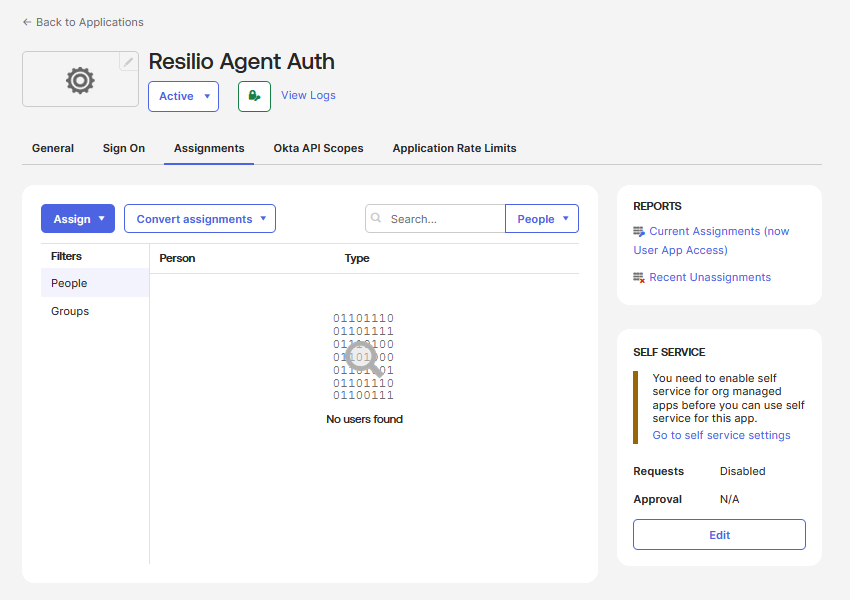Expand the Convert assignments dropdown

pos(200,219)
